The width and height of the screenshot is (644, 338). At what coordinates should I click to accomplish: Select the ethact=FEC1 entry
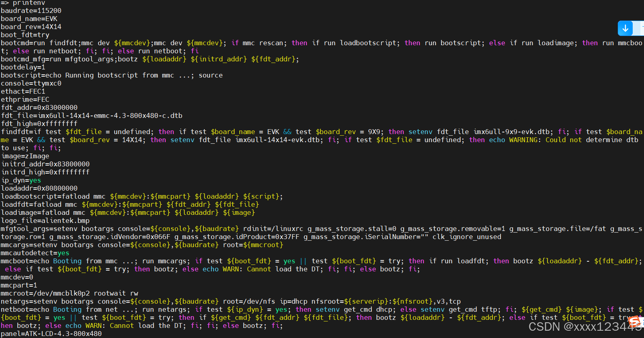[x=23, y=91]
